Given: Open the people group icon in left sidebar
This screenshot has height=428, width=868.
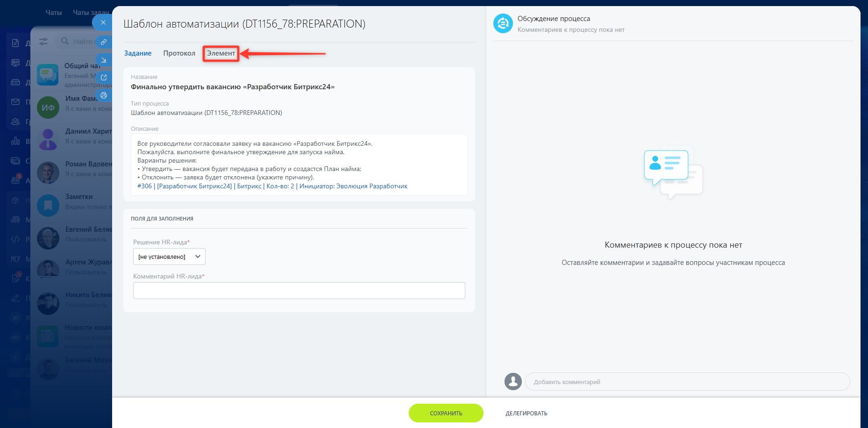Looking at the screenshot, I should [x=15, y=121].
